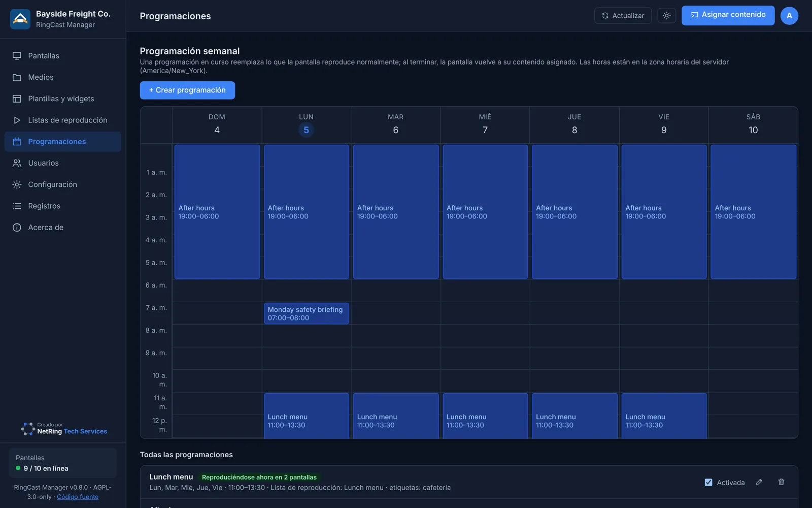
Task: Edit the Lunch menu schedule pencil icon
Action: tap(759, 482)
